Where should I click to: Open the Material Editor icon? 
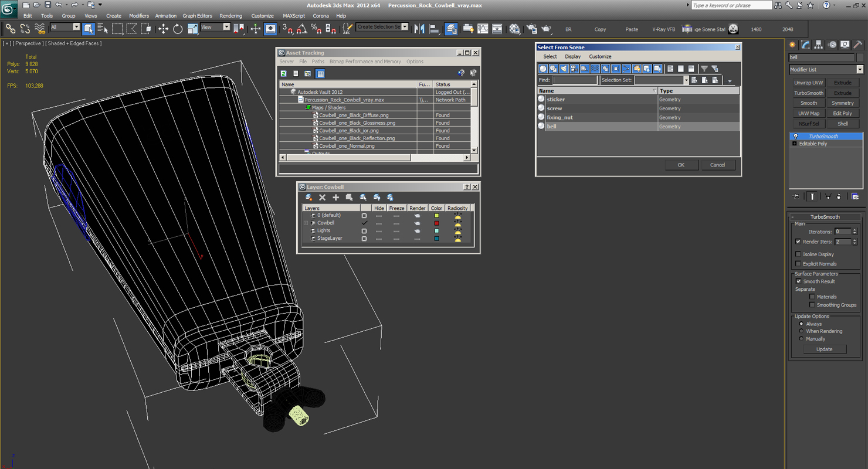pos(514,29)
